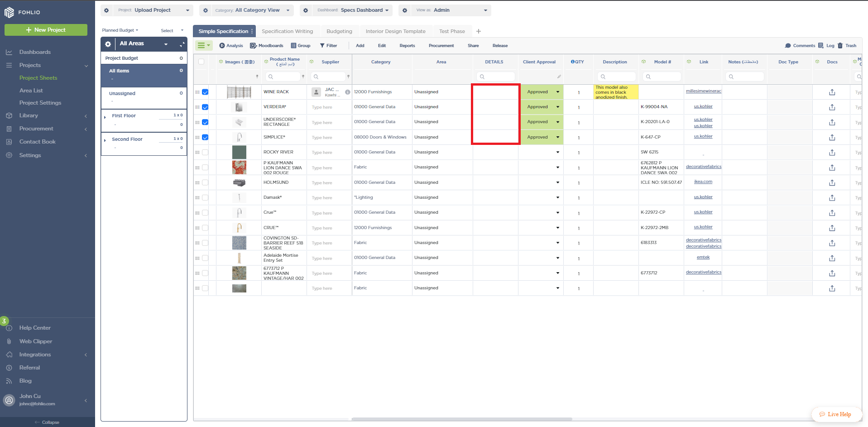The height and width of the screenshot is (427, 868).
Task: Click the Fohlio logo icon
Action: point(9,12)
